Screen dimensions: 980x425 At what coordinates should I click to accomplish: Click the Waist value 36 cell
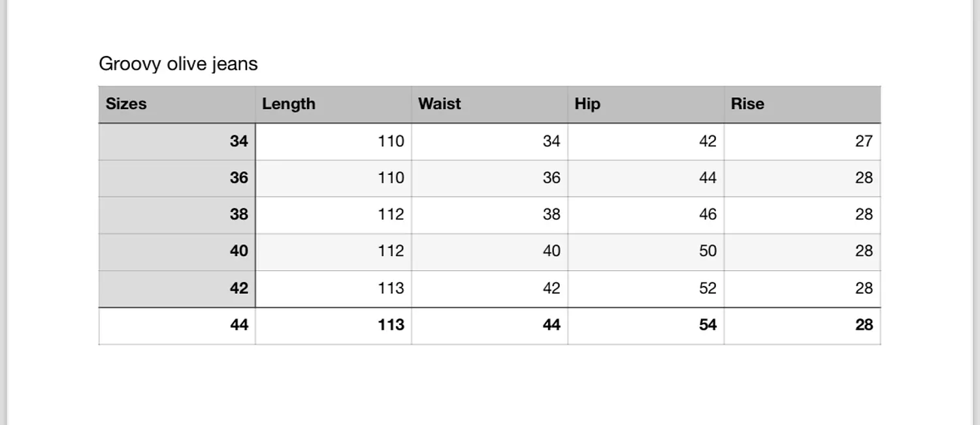pyautogui.click(x=489, y=178)
